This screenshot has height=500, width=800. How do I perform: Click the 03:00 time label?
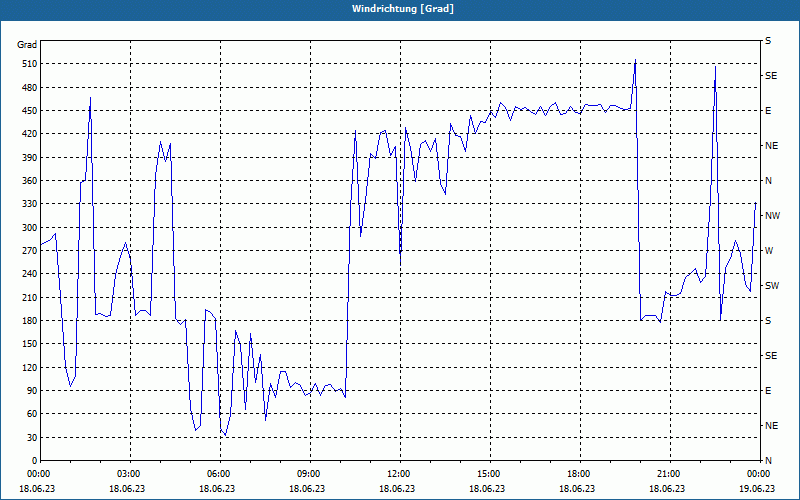coord(129,473)
